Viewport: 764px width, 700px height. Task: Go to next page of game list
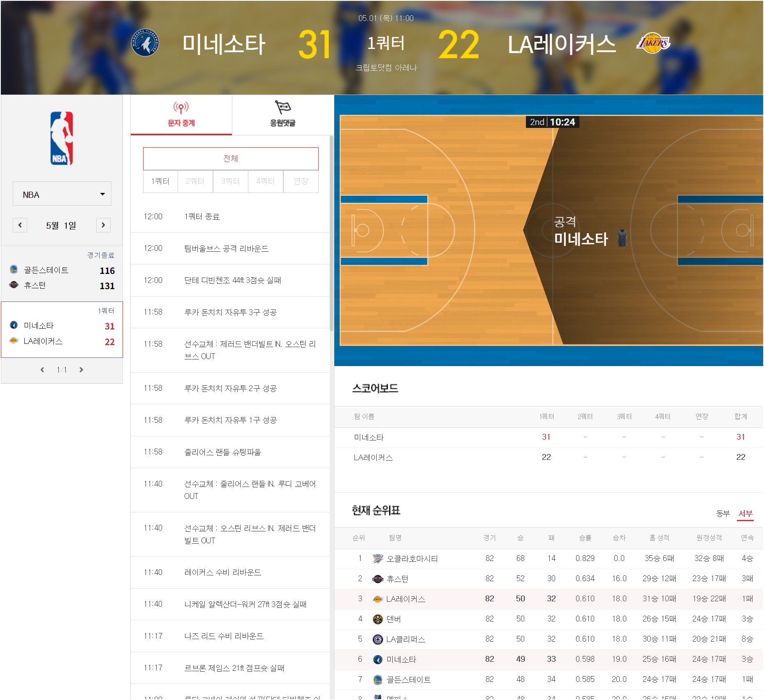81,370
